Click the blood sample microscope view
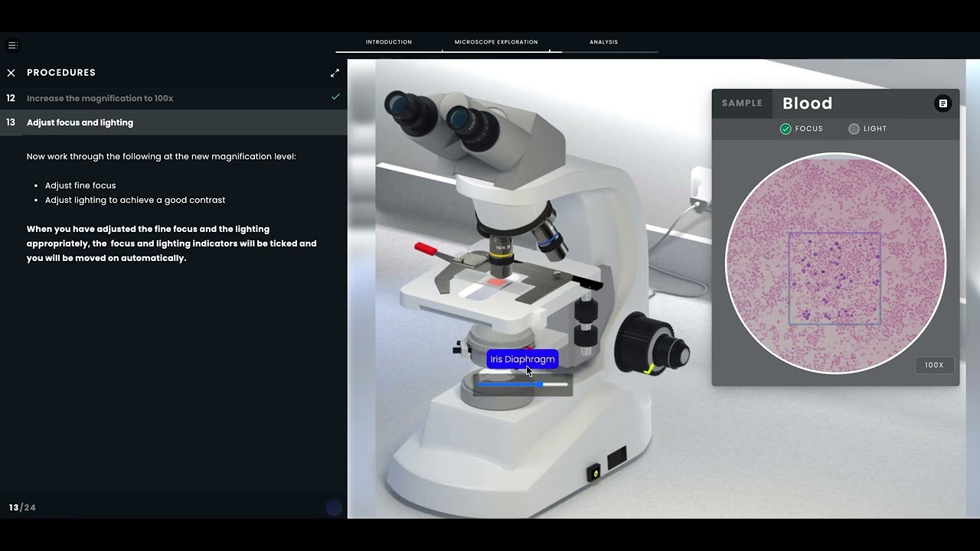Image resolution: width=980 pixels, height=551 pixels. point(835,263)
